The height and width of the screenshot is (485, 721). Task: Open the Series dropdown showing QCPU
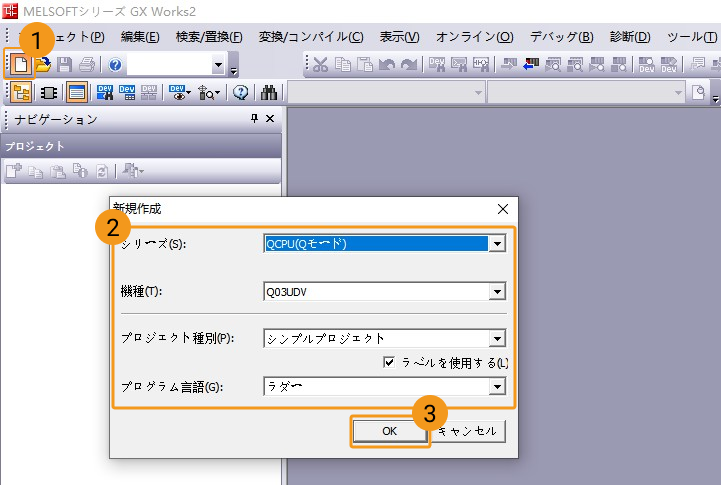pyautogui.click(x=497, y=244)
